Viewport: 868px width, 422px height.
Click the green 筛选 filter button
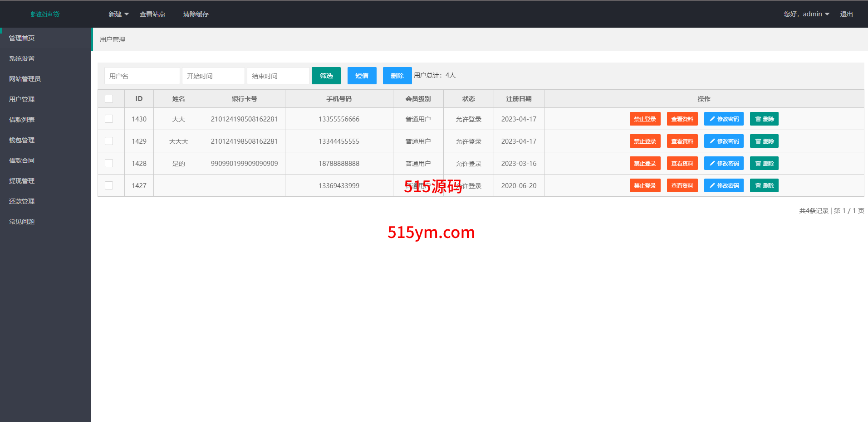coord(326,76)
